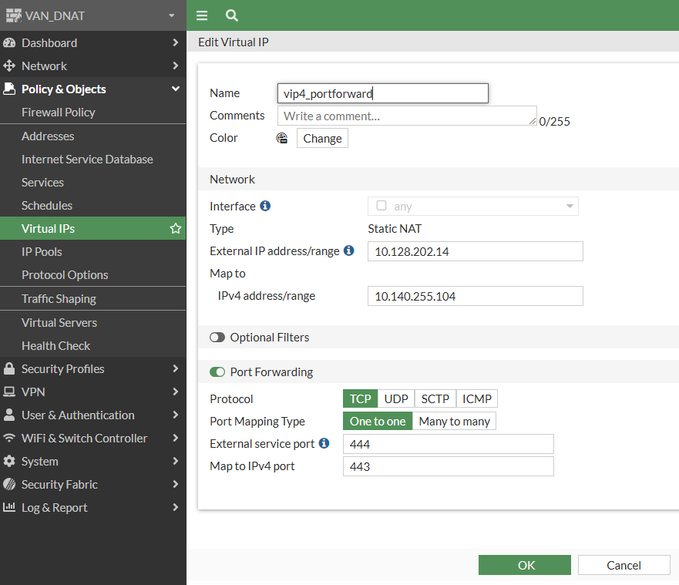The image size is (679, 585).
Task: Expand the Network menu chevron
Action: (175, 65)
